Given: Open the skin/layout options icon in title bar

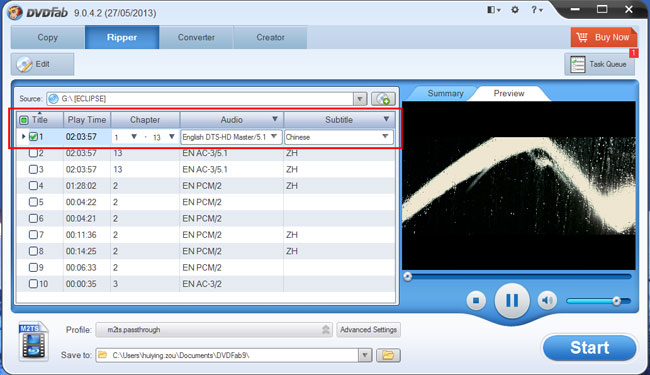Looking at the screenshot, I should pyautogui.click(x=493, y=10).
